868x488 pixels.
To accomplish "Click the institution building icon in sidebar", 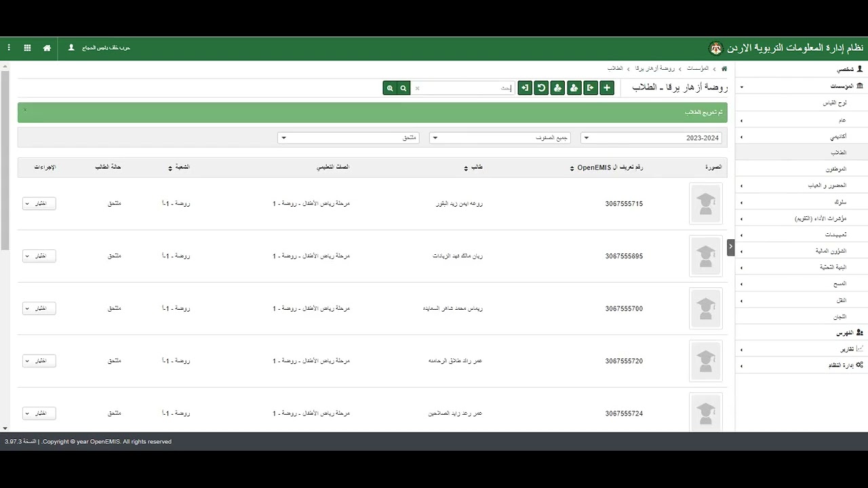I will pyautogui.click(x=860, y=86).
